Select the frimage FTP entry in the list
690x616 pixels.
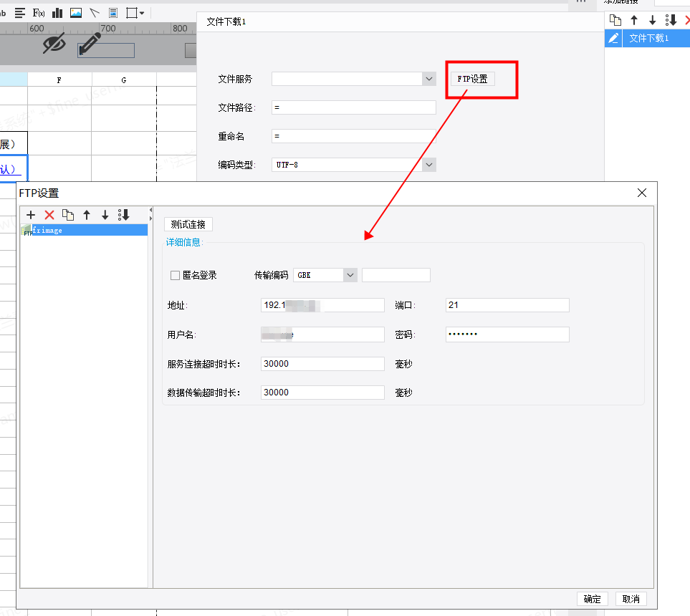click(x=84, y=230)
